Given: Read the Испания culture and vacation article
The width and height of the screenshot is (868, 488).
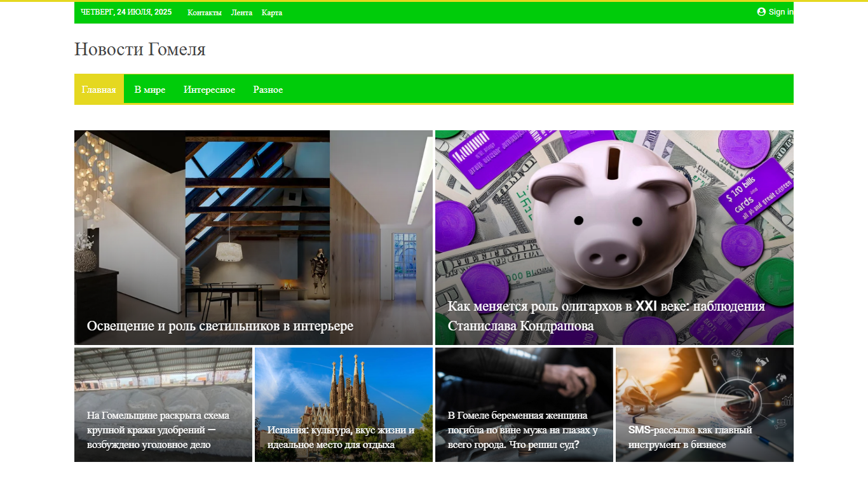Looking at the screenshot, I should (341, 437).
